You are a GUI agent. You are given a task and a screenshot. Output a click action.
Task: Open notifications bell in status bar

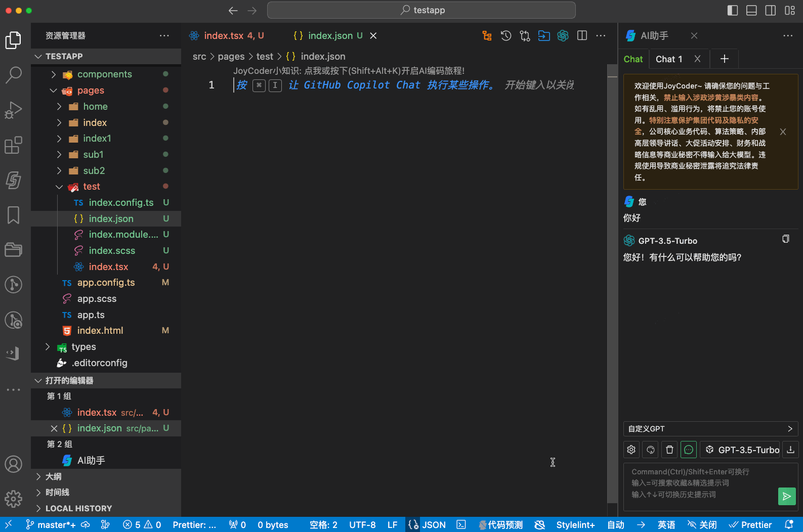789,525
